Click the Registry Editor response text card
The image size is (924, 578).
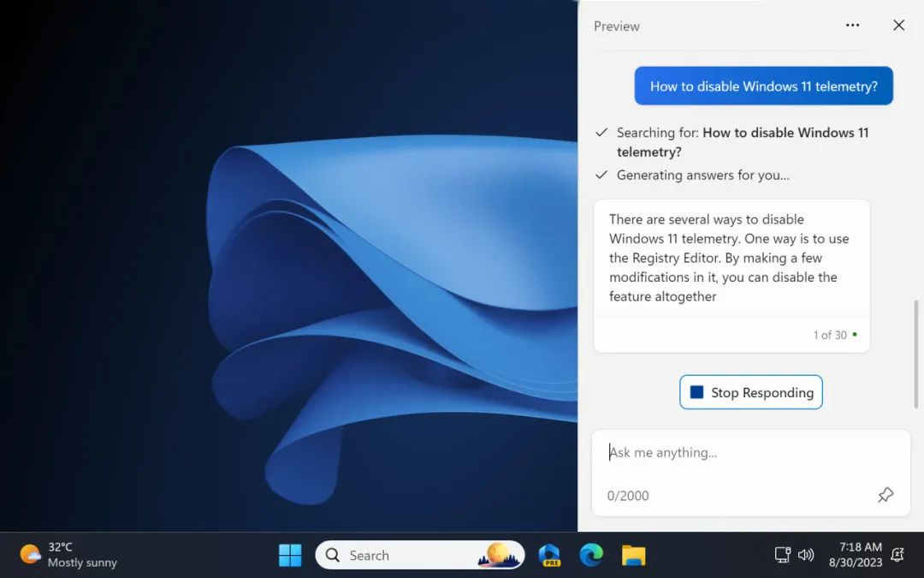coord(731,258)
